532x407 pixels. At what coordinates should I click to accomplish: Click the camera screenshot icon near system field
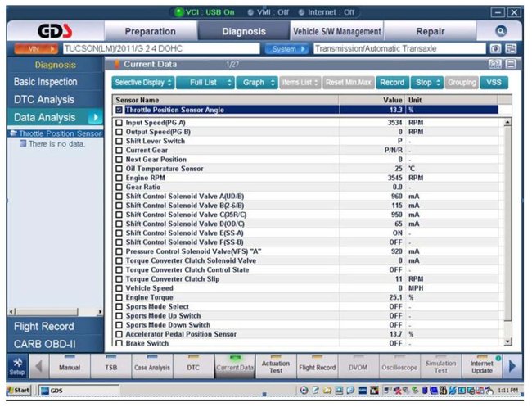coord(495,49)
